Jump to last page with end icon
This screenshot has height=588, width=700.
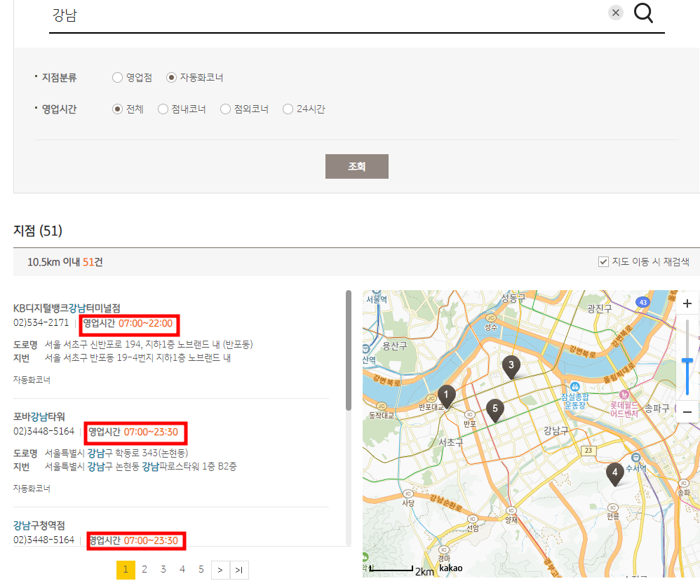(238, 570)
